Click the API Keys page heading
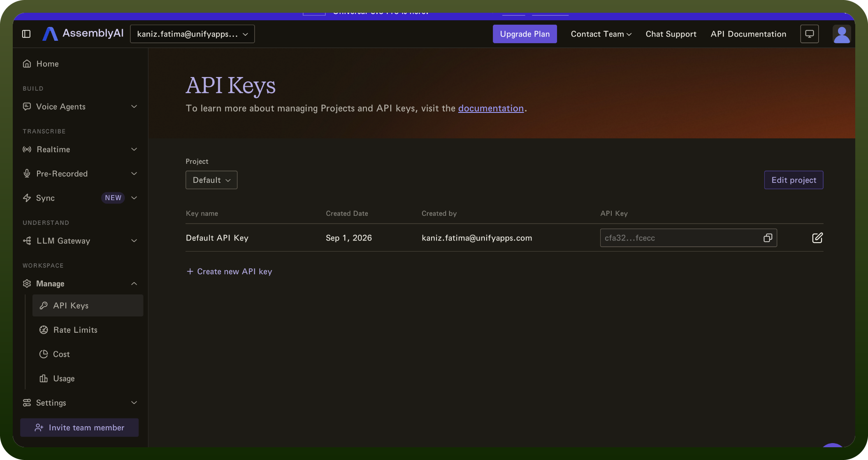This screenshot has height=460, width=868. pos(230,85)
